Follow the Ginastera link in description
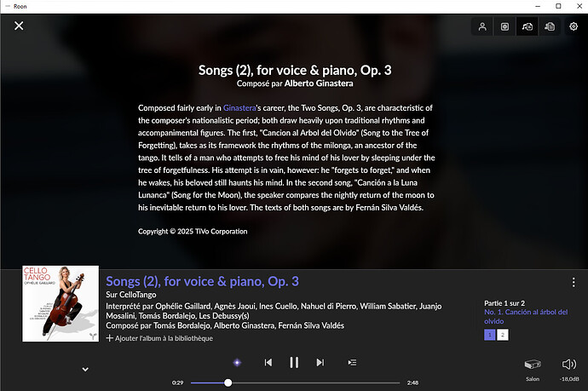 click(239, 108)
